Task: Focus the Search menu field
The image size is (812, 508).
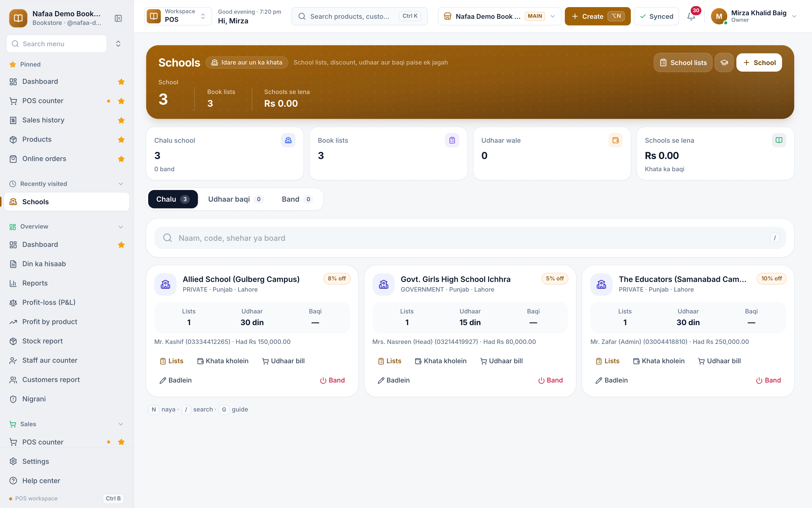Action: [x=57, y=44]
